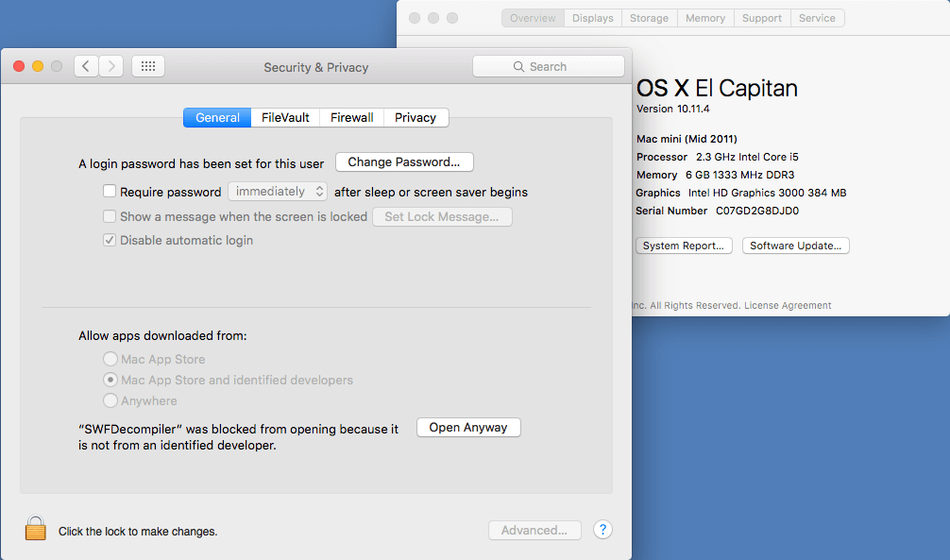Screen dimensions: 950x560
Task: Click the Advanced button
Action: [534, 531]
